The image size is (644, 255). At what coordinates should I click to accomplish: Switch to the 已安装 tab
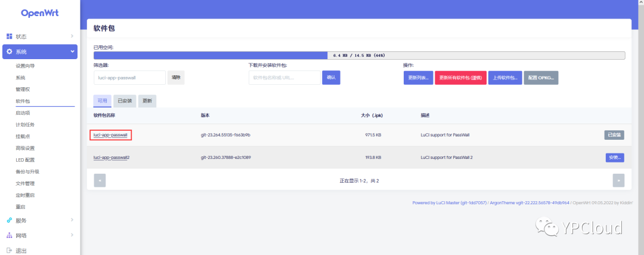click(125, 101)
